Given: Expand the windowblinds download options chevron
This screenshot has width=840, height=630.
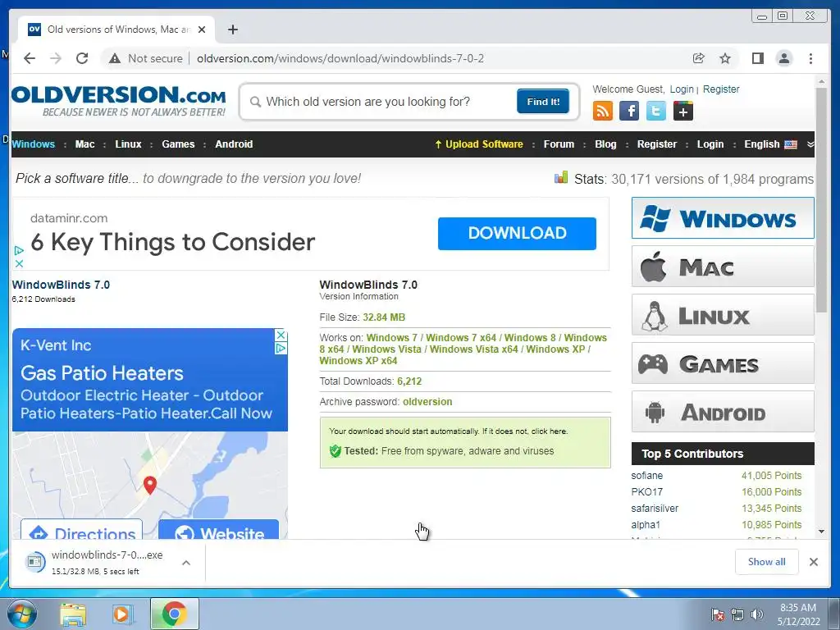Looking at the screenshot, I should [x=186, y=563].
